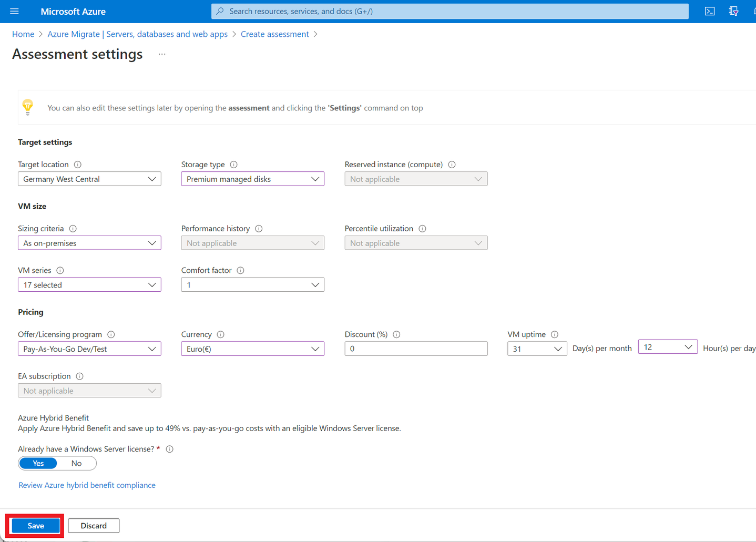Focus the search resources and services box
The height and width of the screenshot is (542, 756).
(450, 11)
